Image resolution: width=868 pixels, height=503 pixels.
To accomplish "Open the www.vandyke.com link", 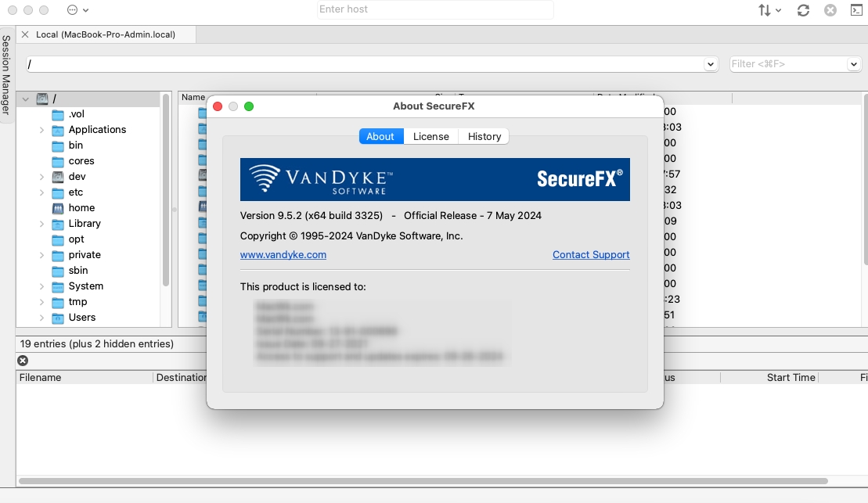I will (283, 254).
